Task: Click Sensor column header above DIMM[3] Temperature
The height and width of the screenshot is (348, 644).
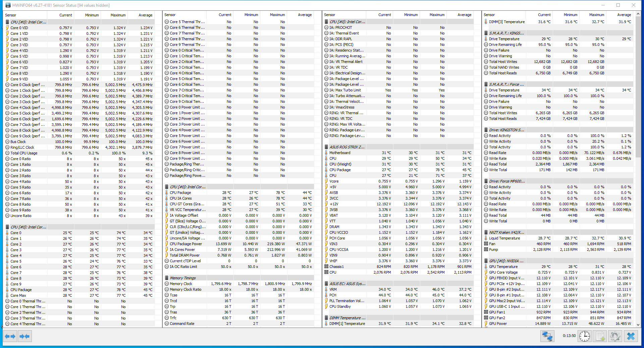Action: (489, 15)
